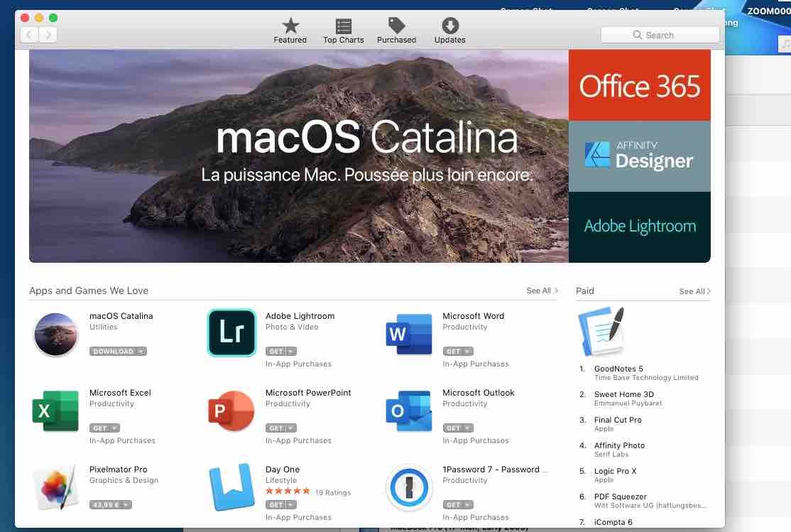
Task: Click the Adobe Lightroom Lr icon
Action: click(x=231, y=333)
